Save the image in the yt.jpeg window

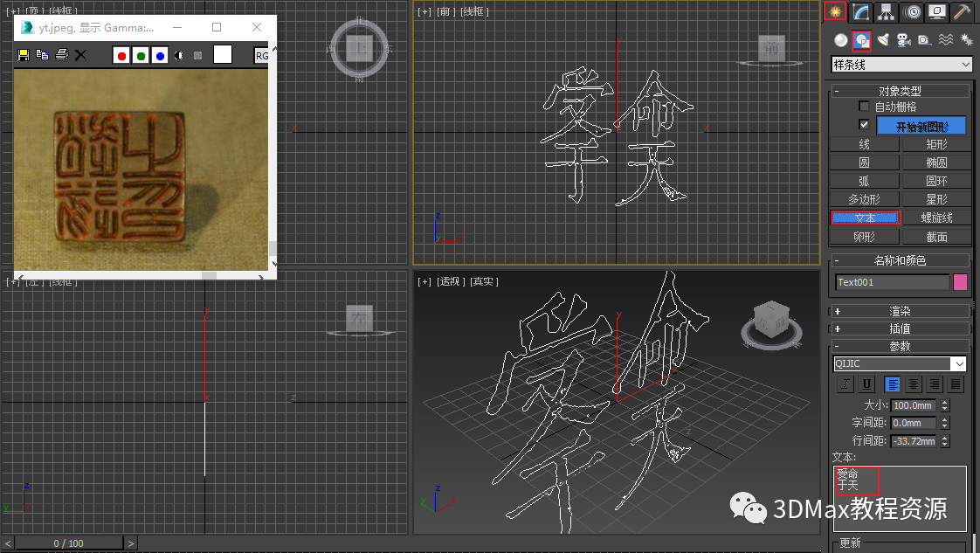(x=24, y=55)
